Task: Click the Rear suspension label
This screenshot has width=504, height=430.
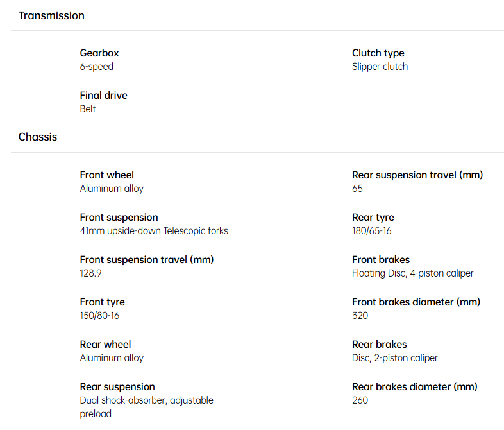Action: point(117,387)
